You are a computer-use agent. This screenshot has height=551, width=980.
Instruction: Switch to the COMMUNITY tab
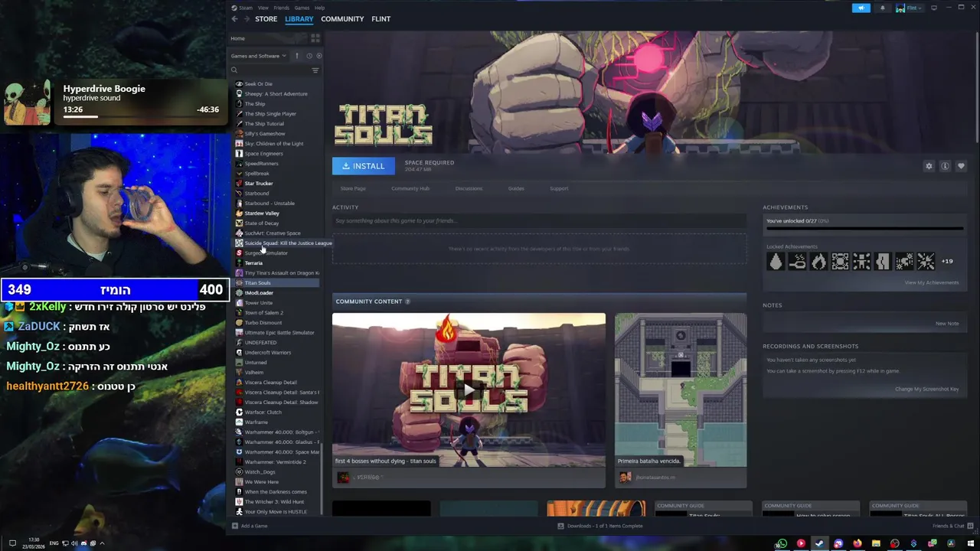coord(342,19)
